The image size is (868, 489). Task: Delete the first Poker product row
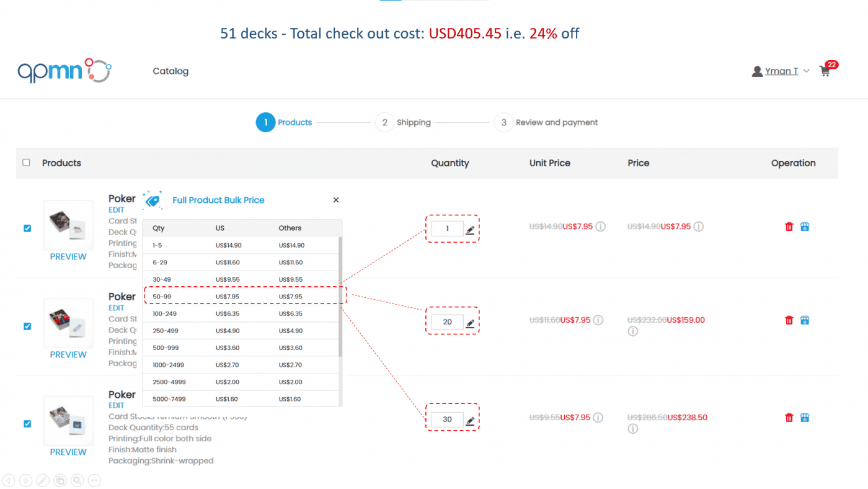[x=789, y=227]
